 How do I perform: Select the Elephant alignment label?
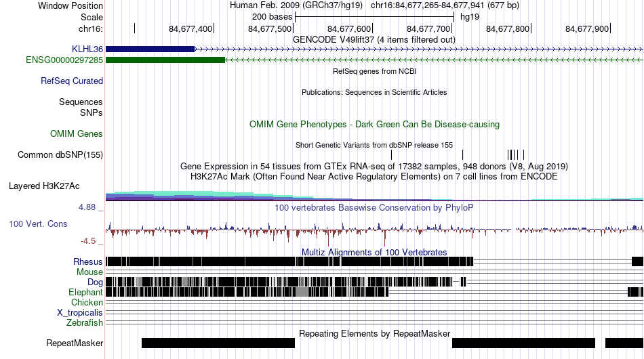tap(85, 292)
